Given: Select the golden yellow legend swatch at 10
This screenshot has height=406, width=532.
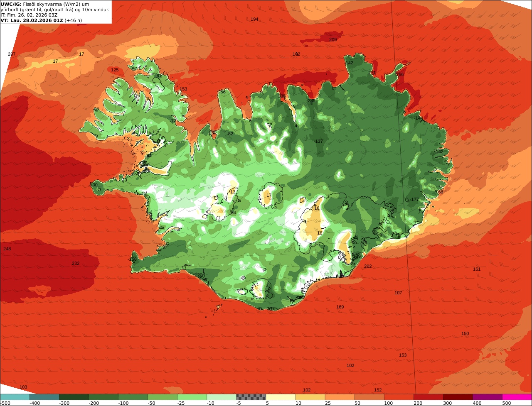Looking at the screenshot, I should (310, 397).
